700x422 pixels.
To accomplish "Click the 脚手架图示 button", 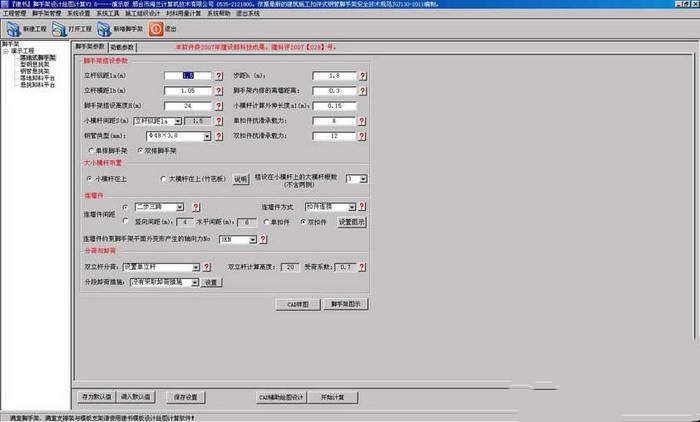I will 346,305.
